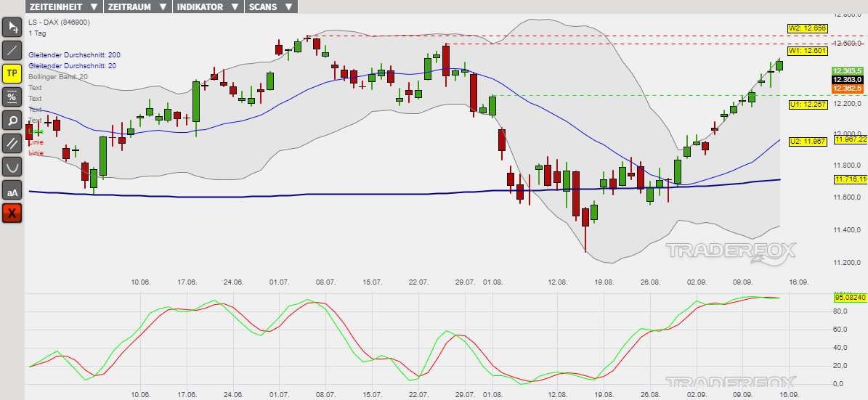Select the aA text annotation tool
This screenshot has height=400, width=868.
[12, 189]
